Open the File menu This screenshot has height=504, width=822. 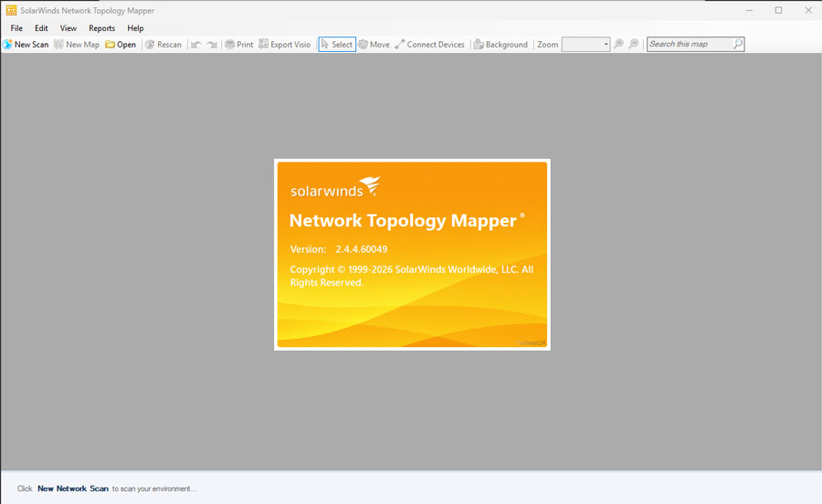pyautogui.click(x=16, y=28)
